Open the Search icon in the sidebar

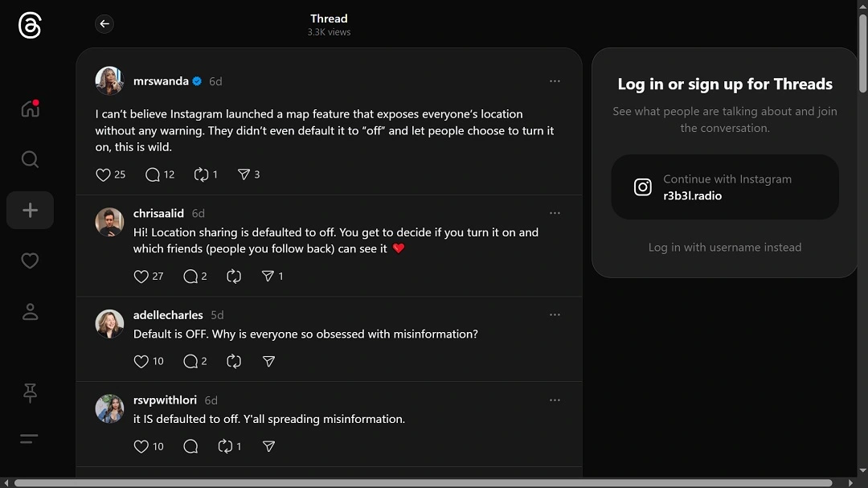tap(30, 159)
